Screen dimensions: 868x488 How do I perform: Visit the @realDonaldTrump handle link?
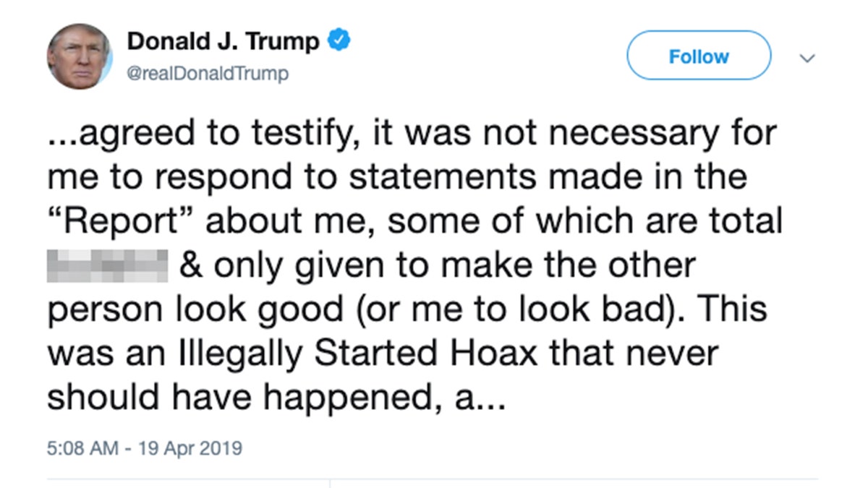(208, 74)
